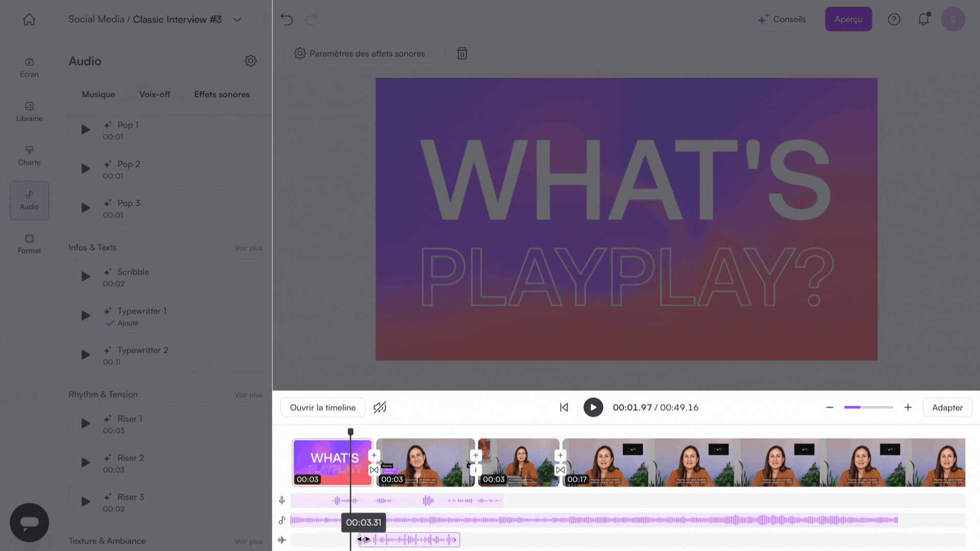Expand the project title dropdown chevron

[x=237, y=19]
